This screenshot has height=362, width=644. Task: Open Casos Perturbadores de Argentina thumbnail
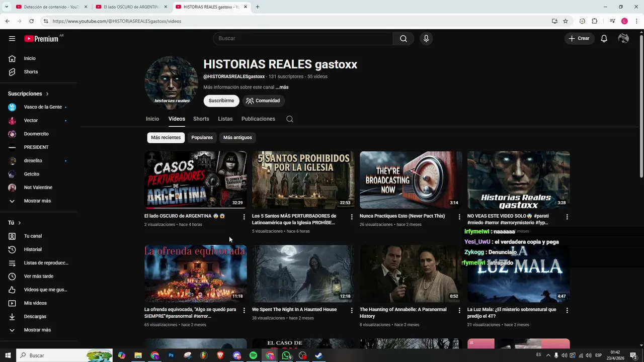[195, 180]
